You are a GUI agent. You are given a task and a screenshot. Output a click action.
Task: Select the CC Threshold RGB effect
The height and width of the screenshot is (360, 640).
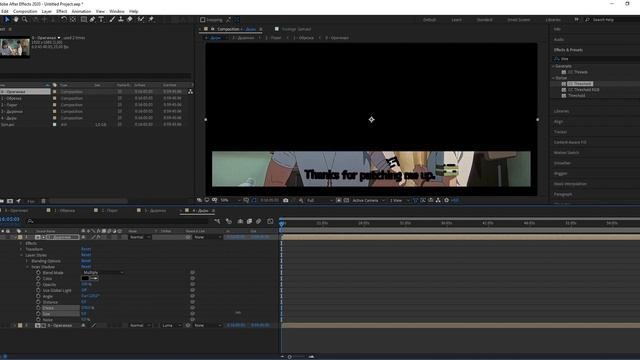point(583,90)
